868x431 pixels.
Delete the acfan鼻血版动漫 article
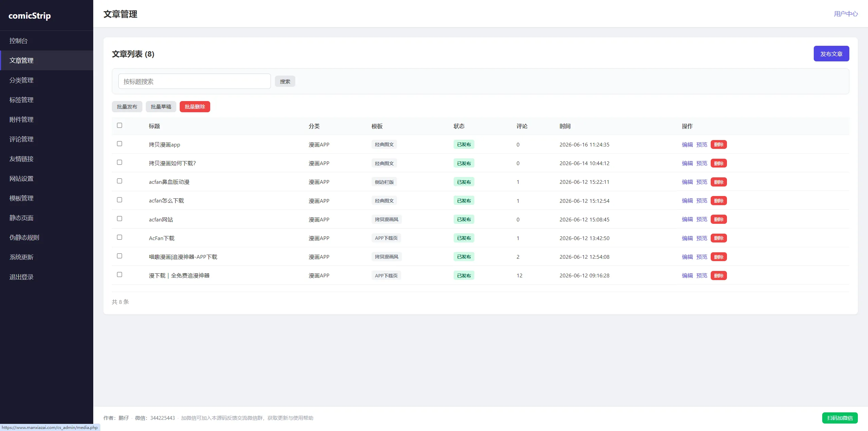click(718, 182)
